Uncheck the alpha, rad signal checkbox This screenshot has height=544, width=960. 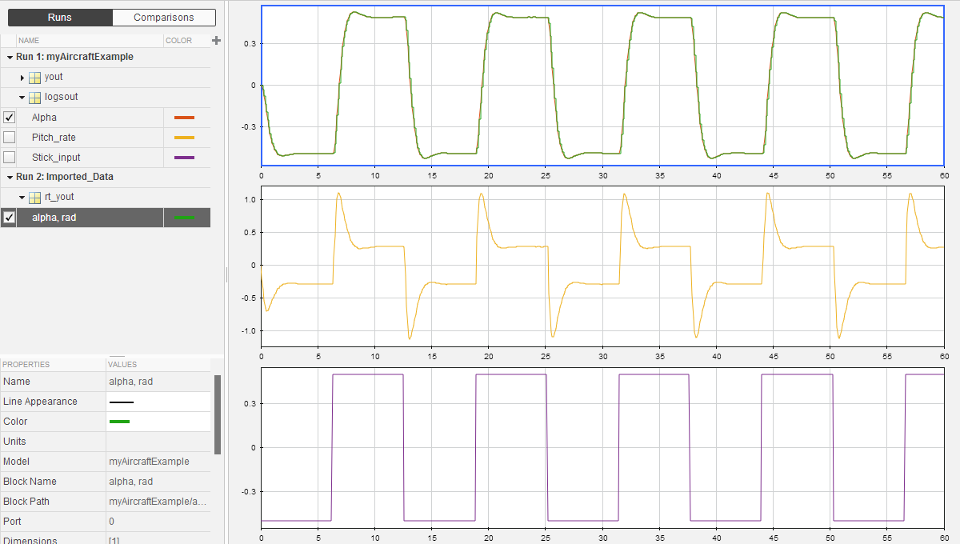9,217
